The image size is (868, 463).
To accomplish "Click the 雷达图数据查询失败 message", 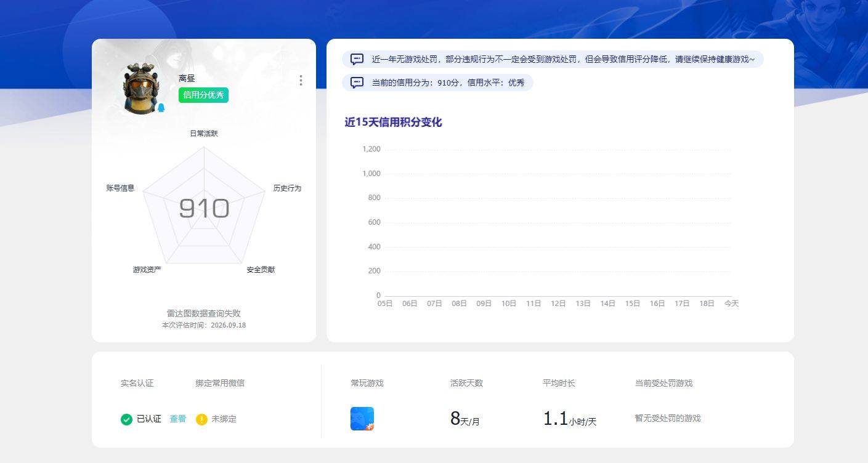I will click(204, 313).
